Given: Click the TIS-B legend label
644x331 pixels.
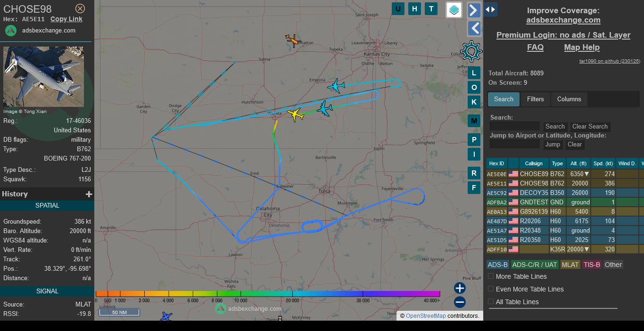Looking at the screenshot, I should click(x=592, y=265).
